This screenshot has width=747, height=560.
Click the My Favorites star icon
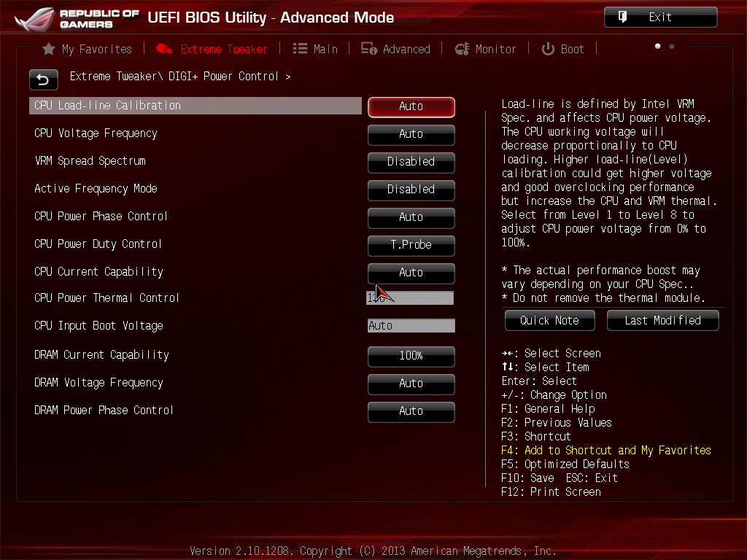[48, 49]
